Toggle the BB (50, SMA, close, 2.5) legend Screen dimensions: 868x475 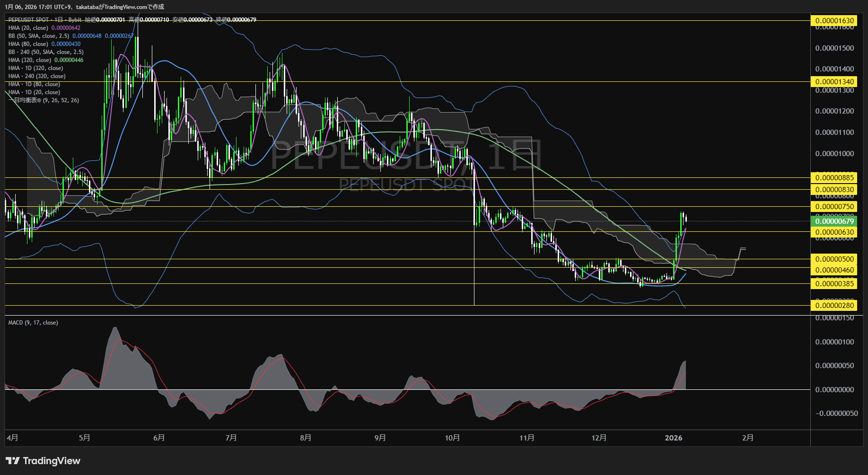point(39,36)
